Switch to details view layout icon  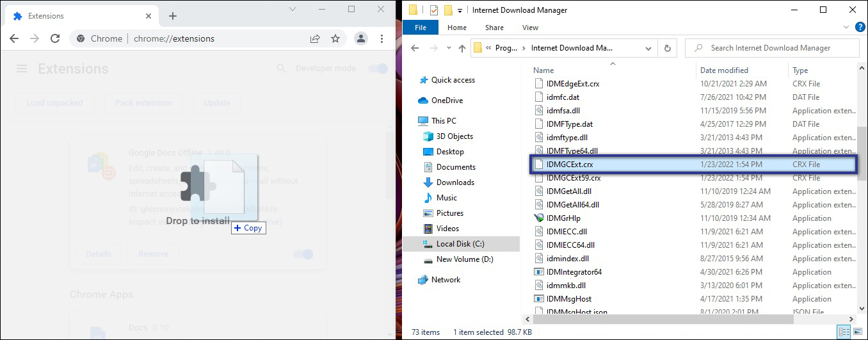(845, 332)
